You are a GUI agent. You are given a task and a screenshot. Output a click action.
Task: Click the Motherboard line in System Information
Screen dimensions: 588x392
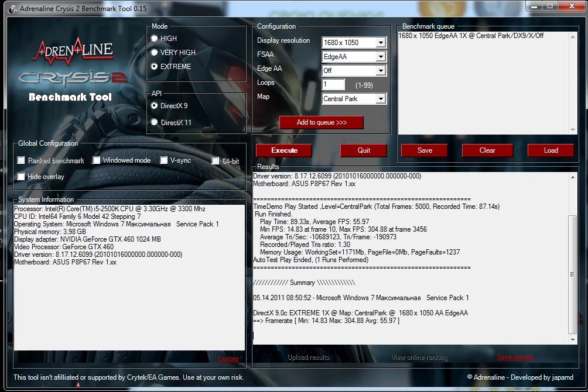point(65,262)
